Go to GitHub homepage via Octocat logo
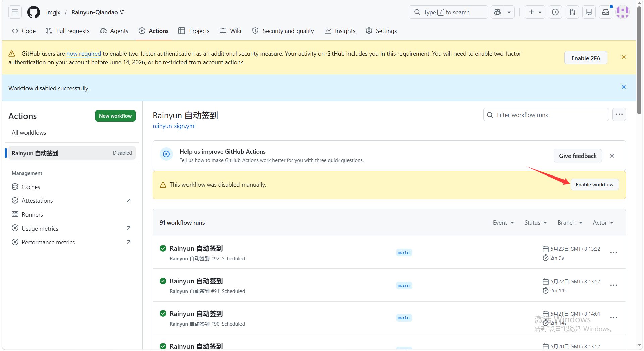 pyautogui.click(x=34, y=12)
